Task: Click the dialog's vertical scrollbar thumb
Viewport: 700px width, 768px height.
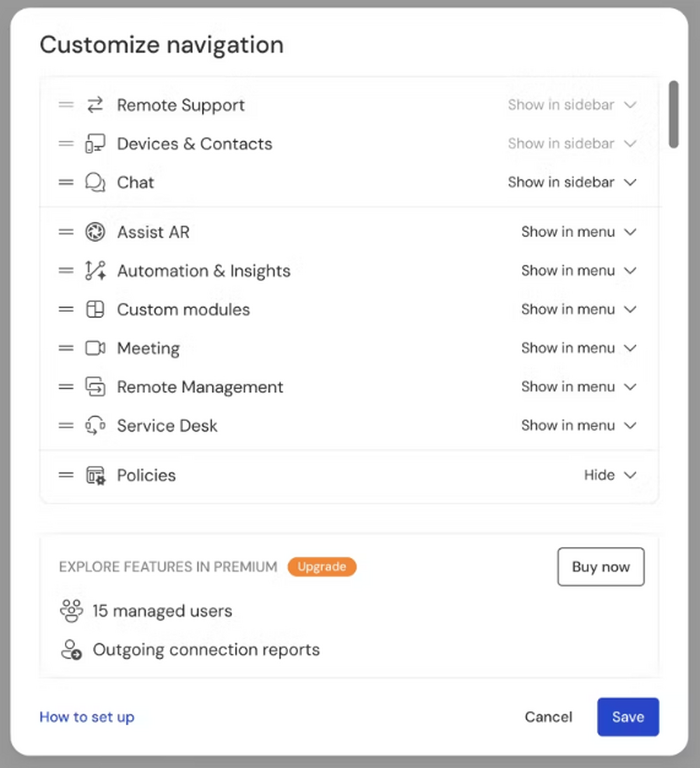Action: 674,114
